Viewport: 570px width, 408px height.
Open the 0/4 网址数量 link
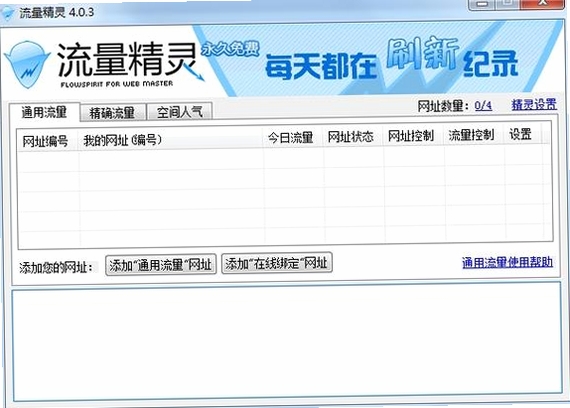[x=483, y=106]
